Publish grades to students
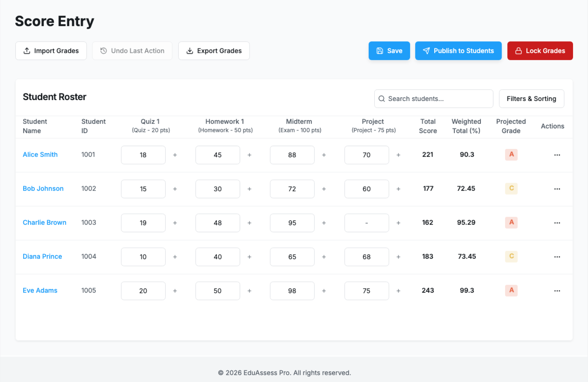The image size is (588, 382). pyautogui.click(x=458, y=51)
